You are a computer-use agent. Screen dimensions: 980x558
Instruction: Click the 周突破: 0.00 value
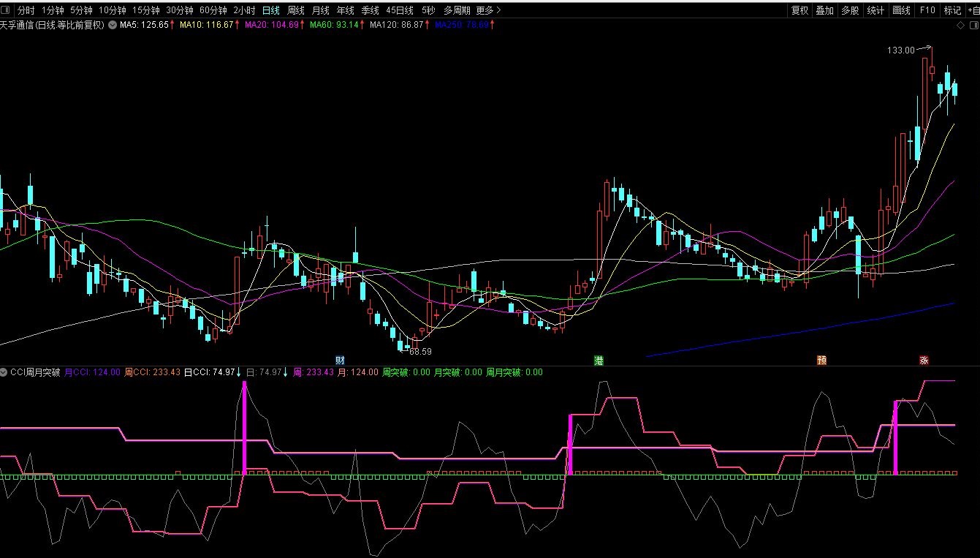(406, 372)
